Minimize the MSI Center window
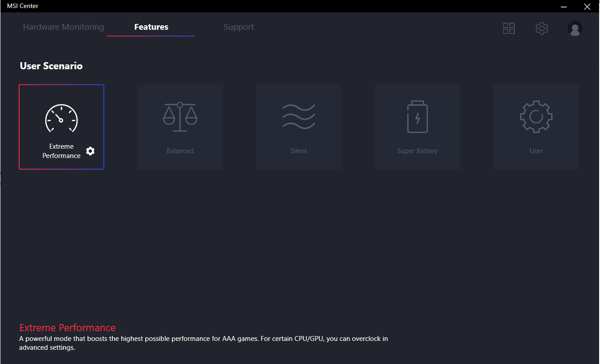This screenshot has height=364, width=600. click(564, 7)
